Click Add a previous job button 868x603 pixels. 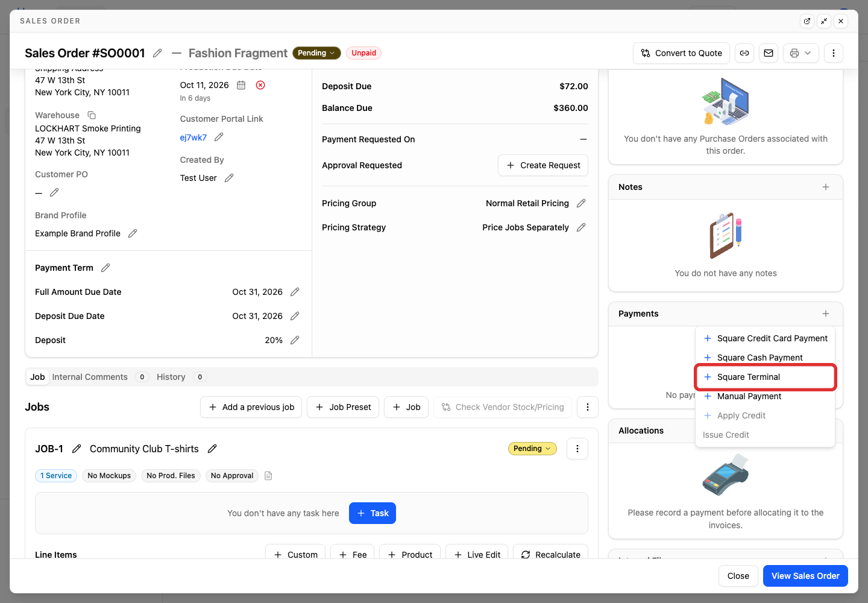251,407
